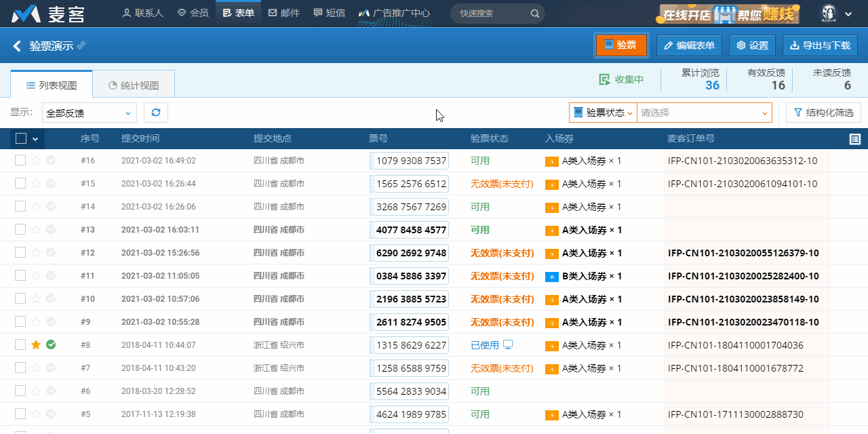Screen dimensions: 868x434
Task: Click the 结构化筛选 button
Action: (823, 113)
